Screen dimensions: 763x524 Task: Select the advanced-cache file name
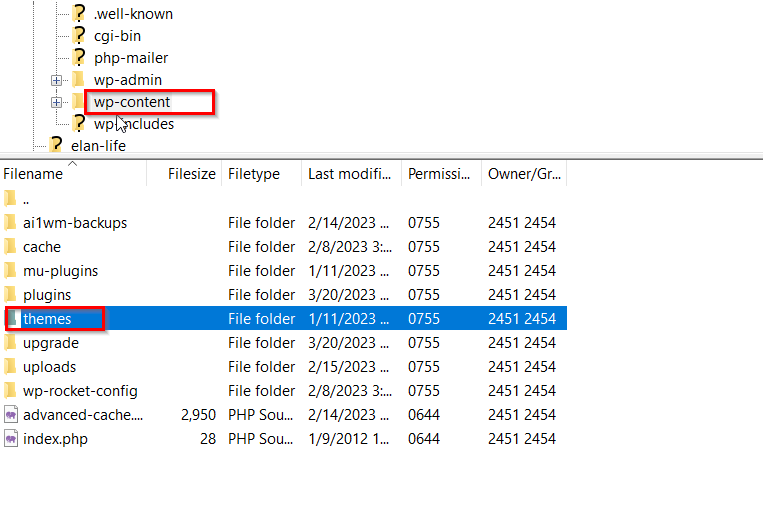tap(83, 415)
